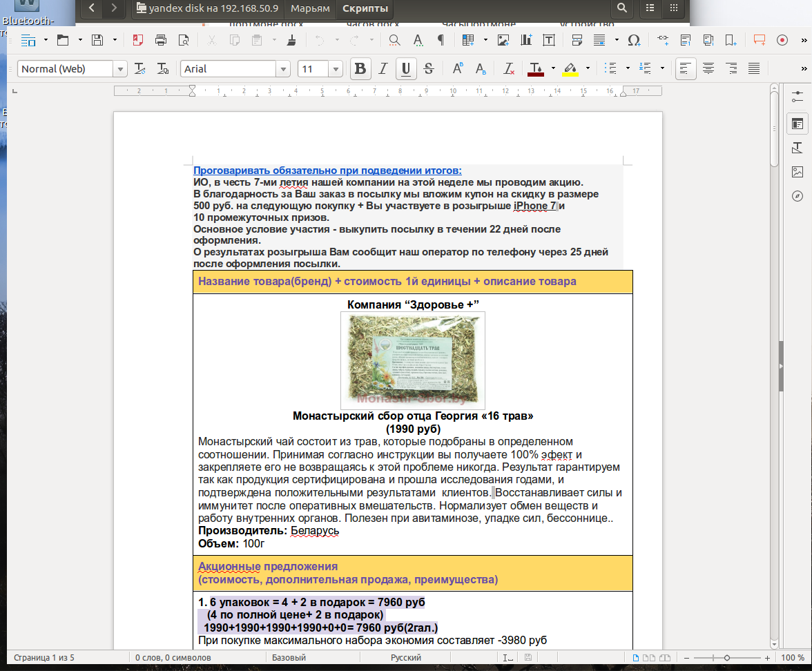Toggle Bold formatting

click(360, 68)
